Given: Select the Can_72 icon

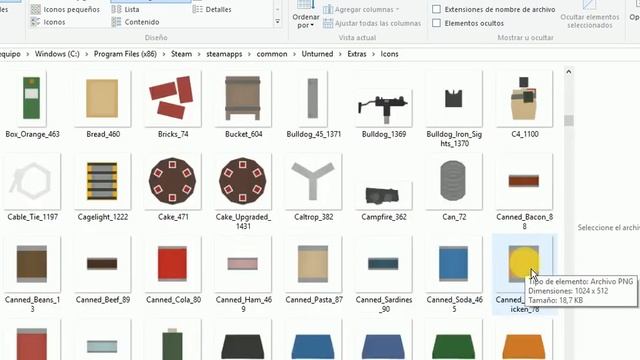Looking at the screenshot, I should click(454, 181).
